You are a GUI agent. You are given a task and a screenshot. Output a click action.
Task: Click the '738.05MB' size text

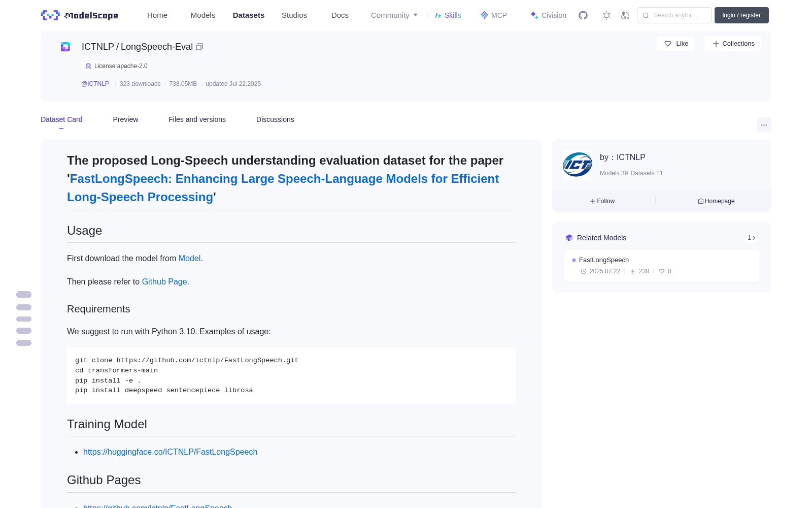coord(183,84)
